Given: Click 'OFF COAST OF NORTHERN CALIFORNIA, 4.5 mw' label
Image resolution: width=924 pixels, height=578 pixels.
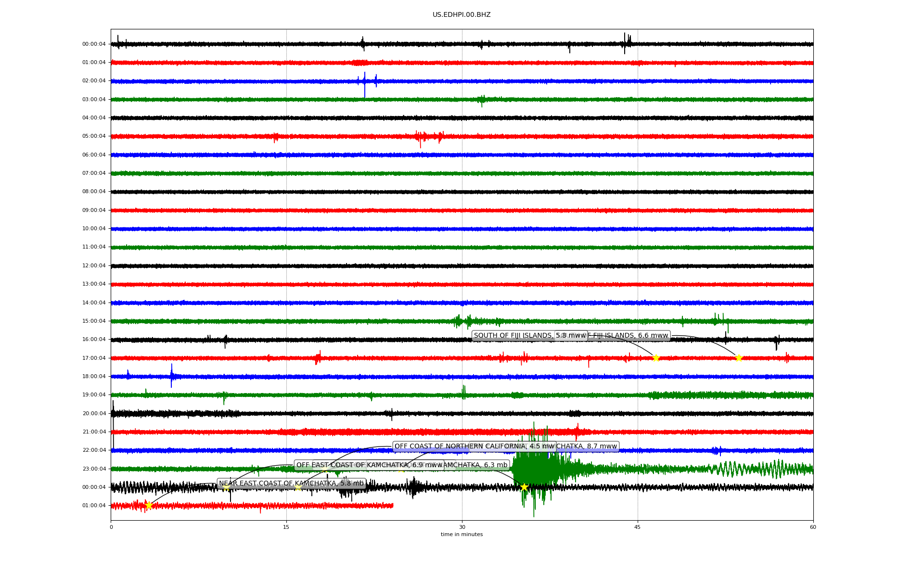Looking at the screenshot, I should 475,447.
